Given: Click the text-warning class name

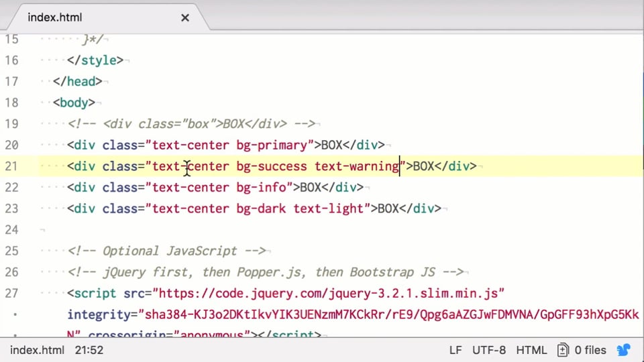Looking at the screenshot, I should tap(357, 166).
